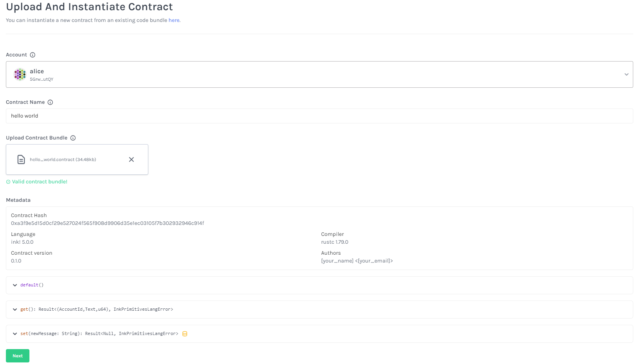Click the contract file document icon
This screenshot has height=364, width=636.
coord(21,159)
